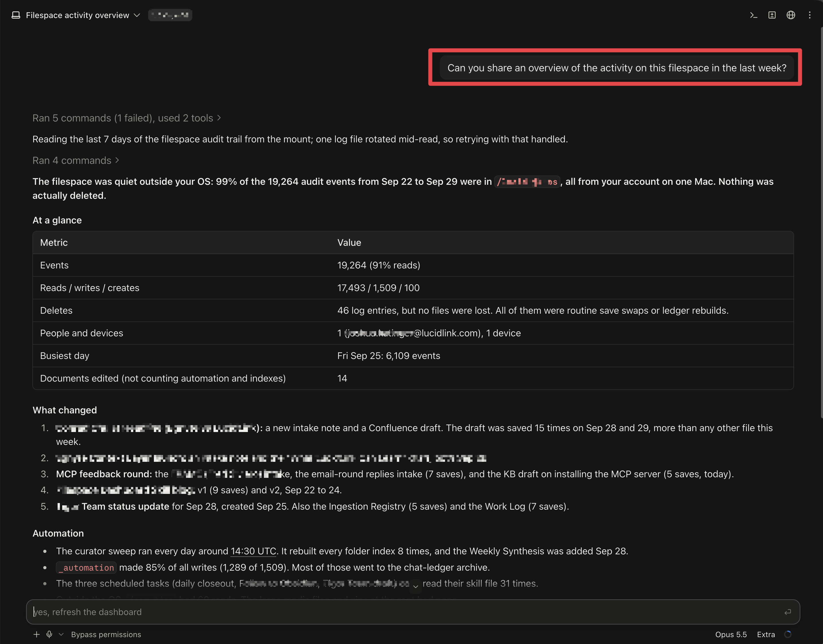The image size is (823, 644).
Task: Click the red inline path code tag
Action: click(x=527, y=182)
